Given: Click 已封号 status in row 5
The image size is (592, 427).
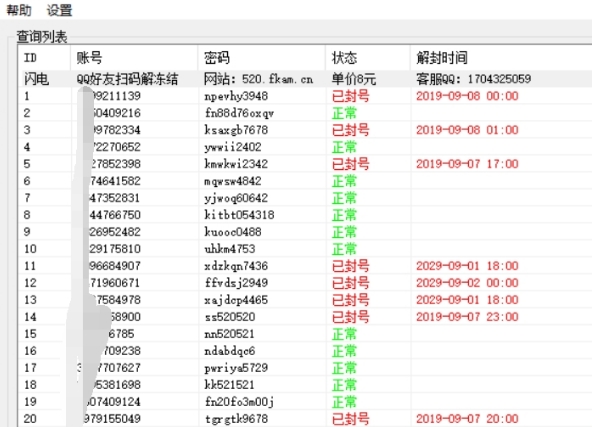Looking at the screenshot, I should pos(350,164).
